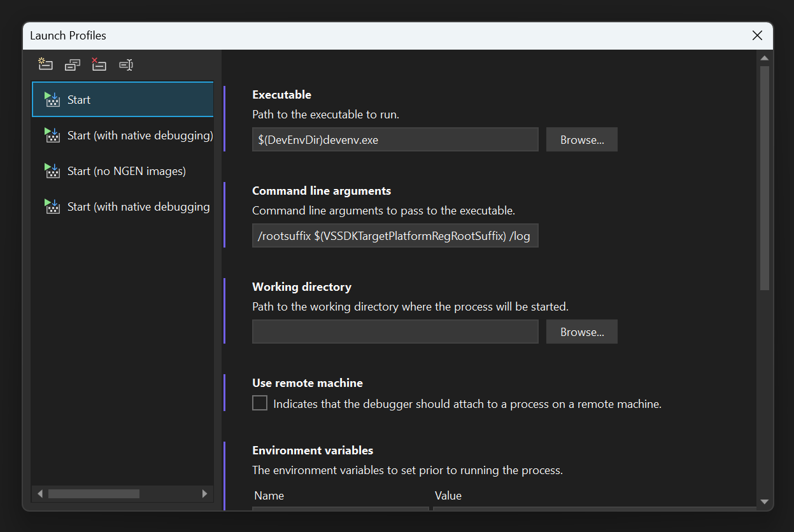The image size is (794, 532).
Task: Click launch icon of the last profile entry
Action: point(52,206)
